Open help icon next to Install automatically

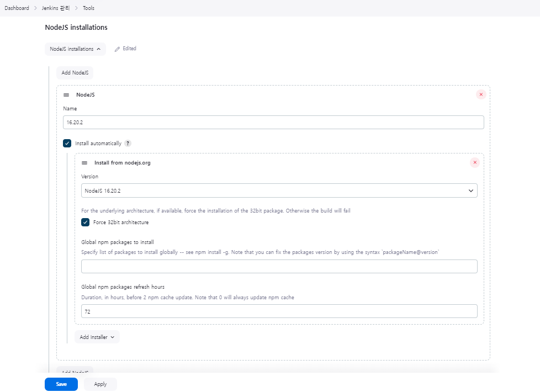pos(128,144)
